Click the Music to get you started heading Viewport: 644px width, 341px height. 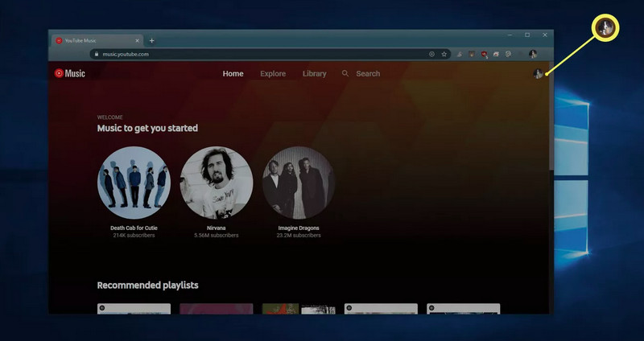tap(147, 128)
